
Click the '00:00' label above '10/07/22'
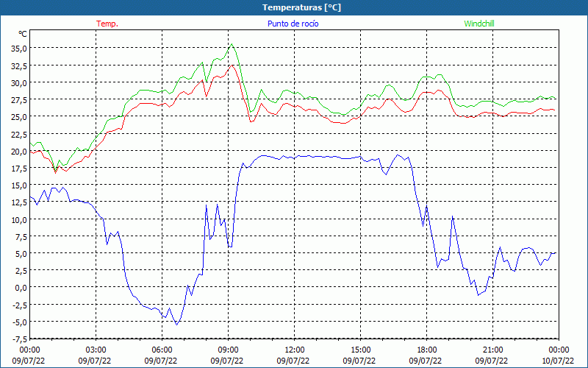[559, 350]
